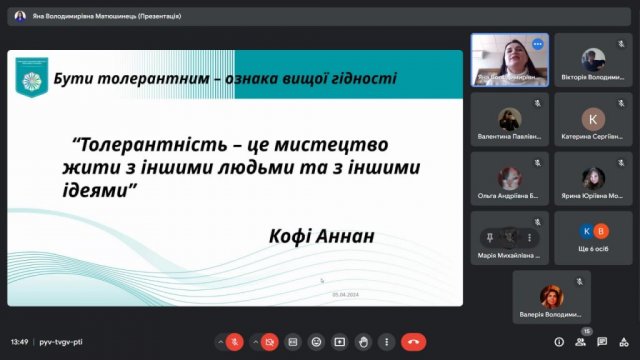Viewport: 640px width, 360px height.
Task: Open more options three-dot menu
Action: pos(387,342)
